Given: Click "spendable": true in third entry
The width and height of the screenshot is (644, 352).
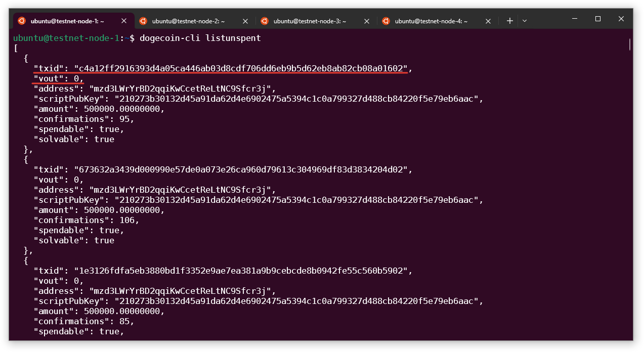Looking at the screenshot, I should tap(79, 331).
